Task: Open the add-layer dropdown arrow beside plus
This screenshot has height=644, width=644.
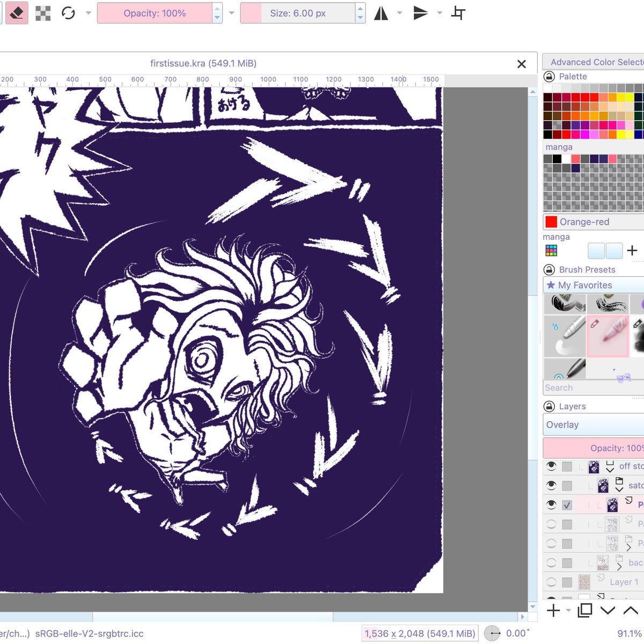Action: [x=568, y=610]
